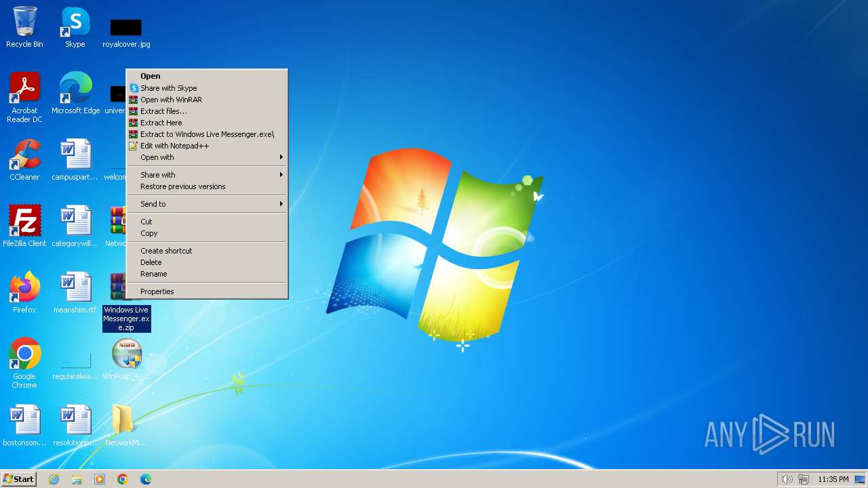The image size is (868, 488).
Task: Select Google Chrome desktop shortcut
Action: click(24, 363)
